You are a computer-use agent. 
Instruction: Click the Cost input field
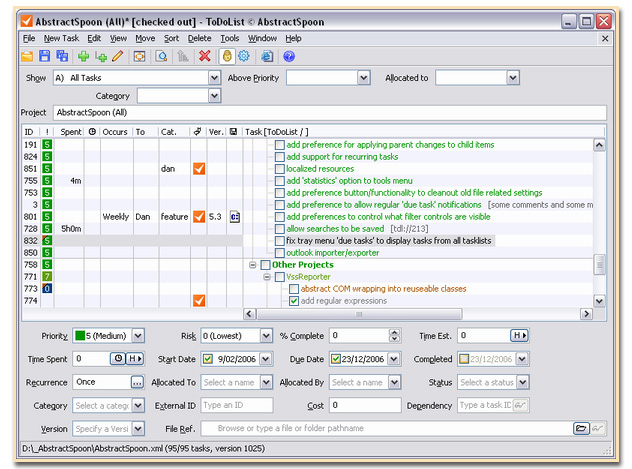point(365,405)
